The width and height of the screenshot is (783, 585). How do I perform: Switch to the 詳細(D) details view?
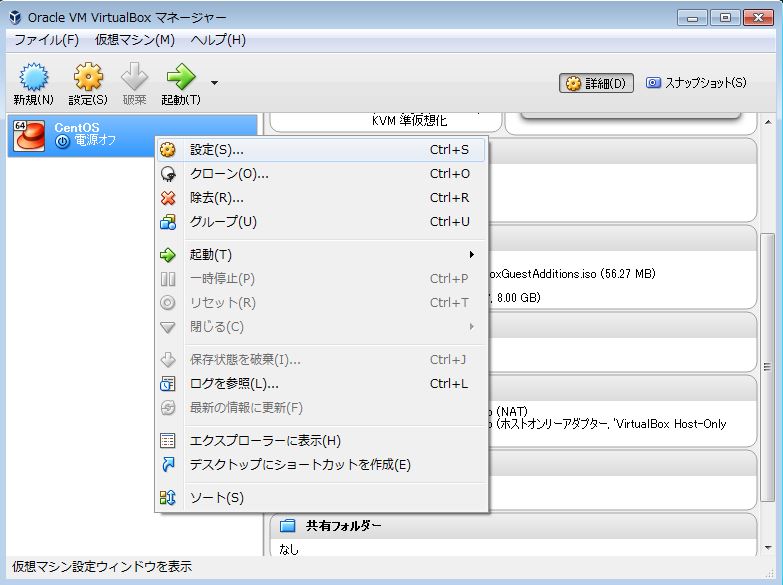click(596, 83)
